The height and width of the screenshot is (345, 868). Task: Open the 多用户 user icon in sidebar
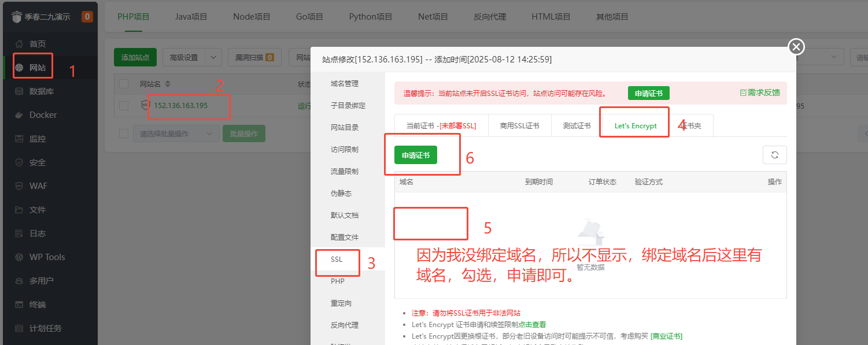19,281
